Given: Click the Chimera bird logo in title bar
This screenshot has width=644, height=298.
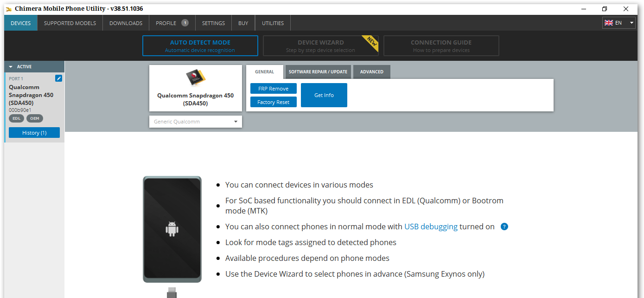Looking at the screenshot, I should point(8,9).
